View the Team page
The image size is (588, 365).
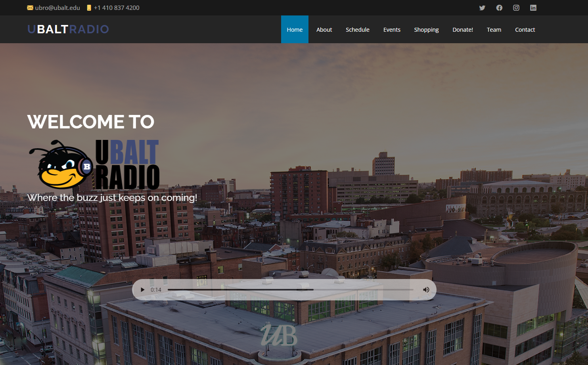click(494, 30)
